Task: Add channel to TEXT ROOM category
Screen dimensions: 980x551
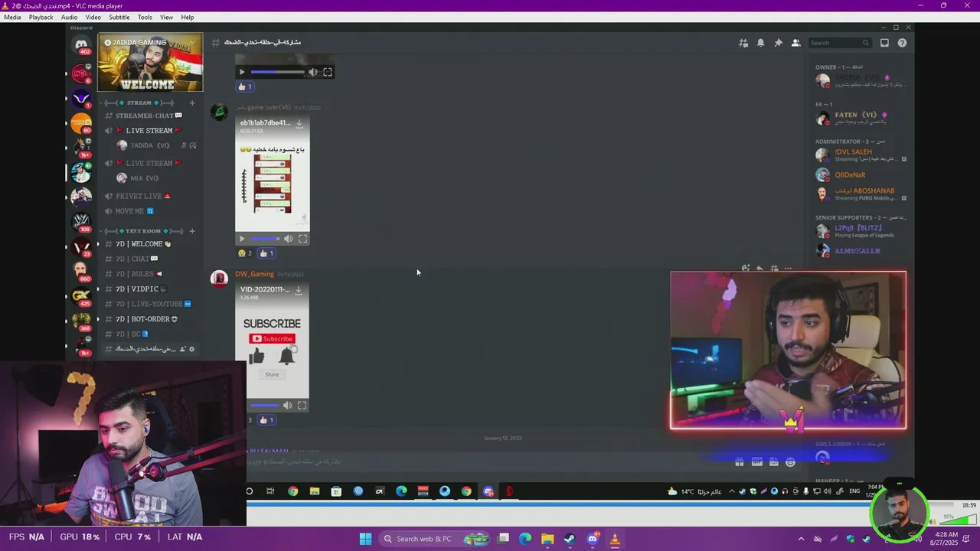Action: [x=192, y=231]
